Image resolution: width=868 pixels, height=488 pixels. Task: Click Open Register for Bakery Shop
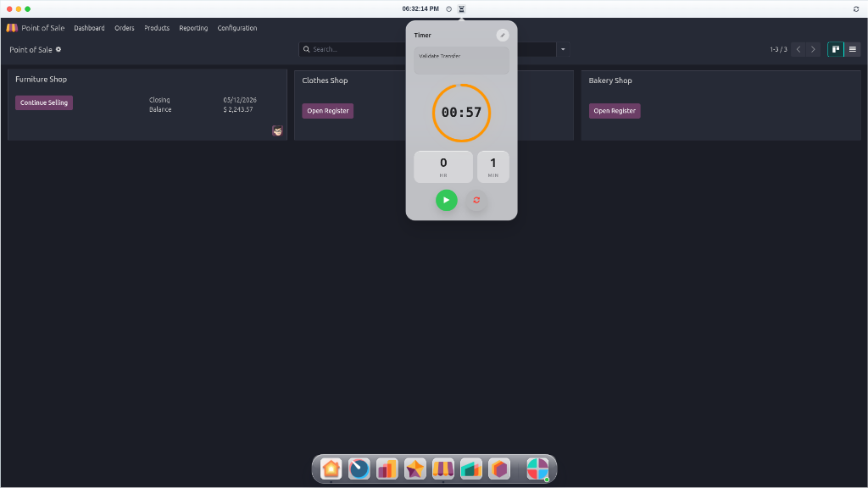click(615, 111)
